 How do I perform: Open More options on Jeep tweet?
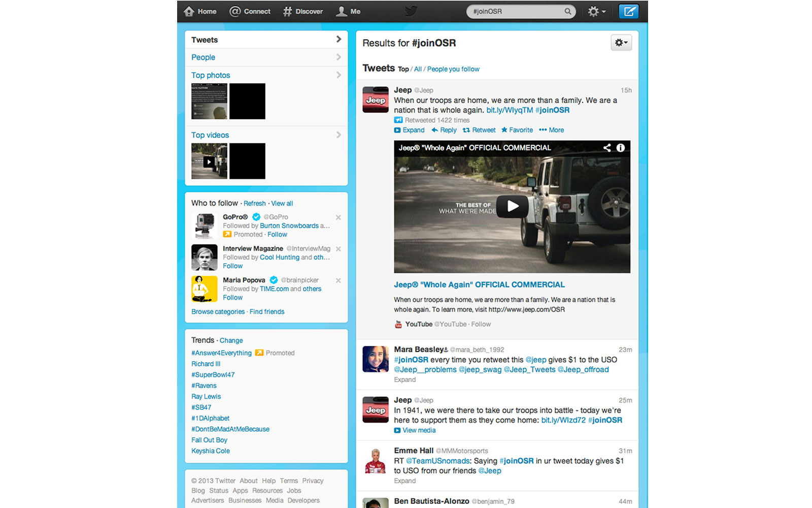pos(552,130)
